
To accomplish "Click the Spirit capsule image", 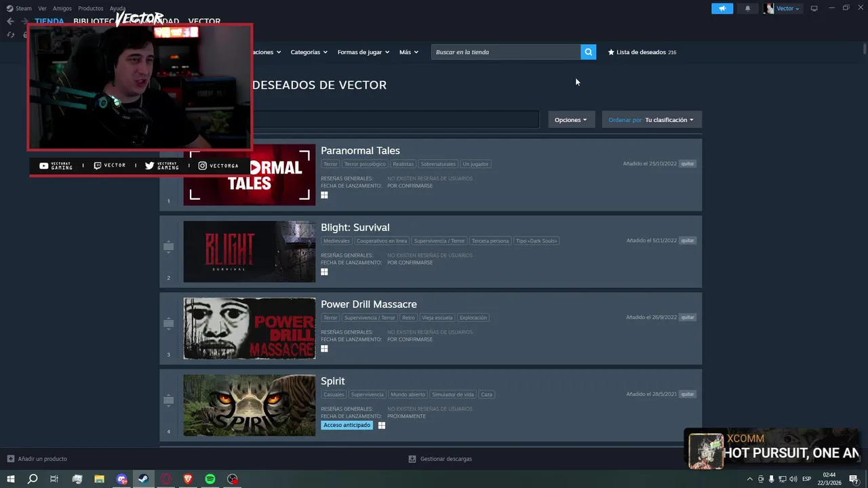I will pyautogui.click(x=250, y=405).
